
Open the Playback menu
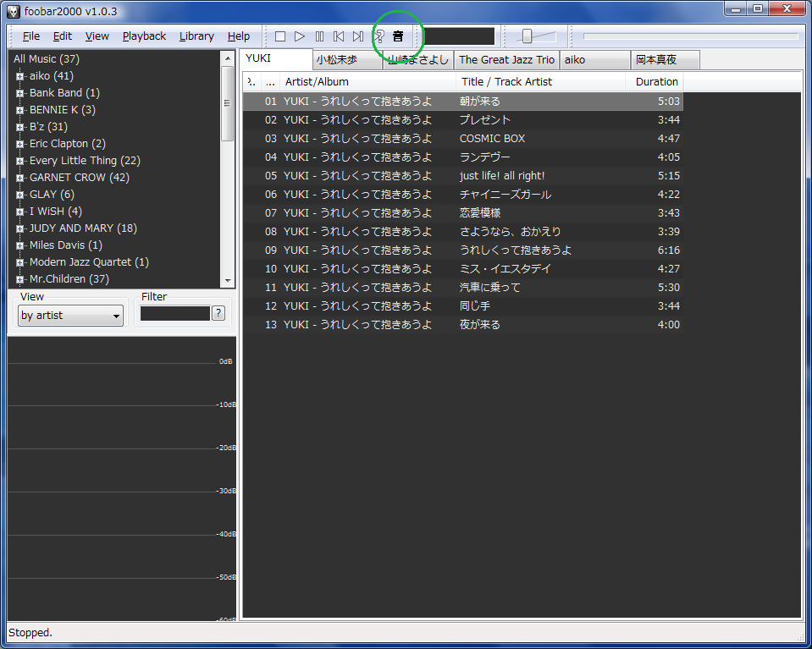click(x=144, y=36)
